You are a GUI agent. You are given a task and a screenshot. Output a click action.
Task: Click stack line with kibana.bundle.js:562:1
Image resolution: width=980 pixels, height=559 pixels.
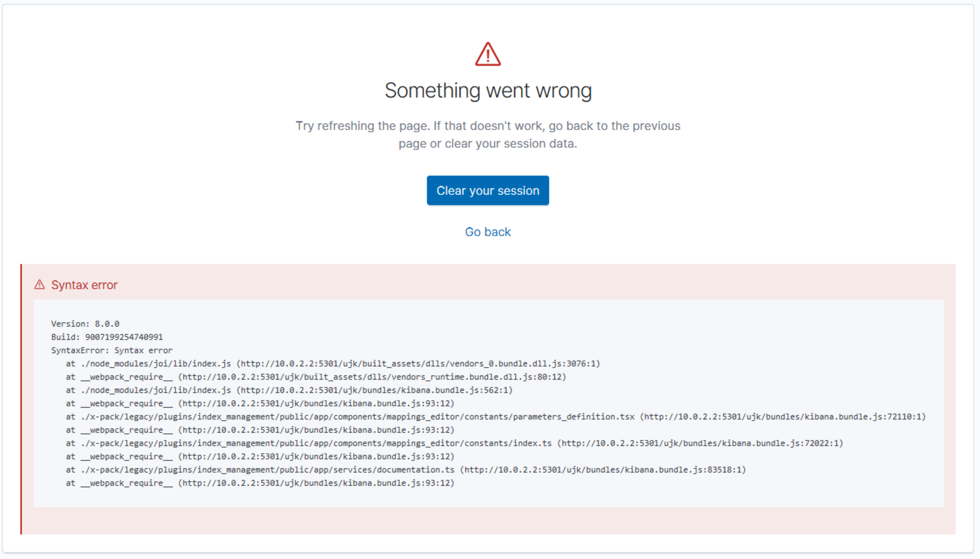(289, 390)
